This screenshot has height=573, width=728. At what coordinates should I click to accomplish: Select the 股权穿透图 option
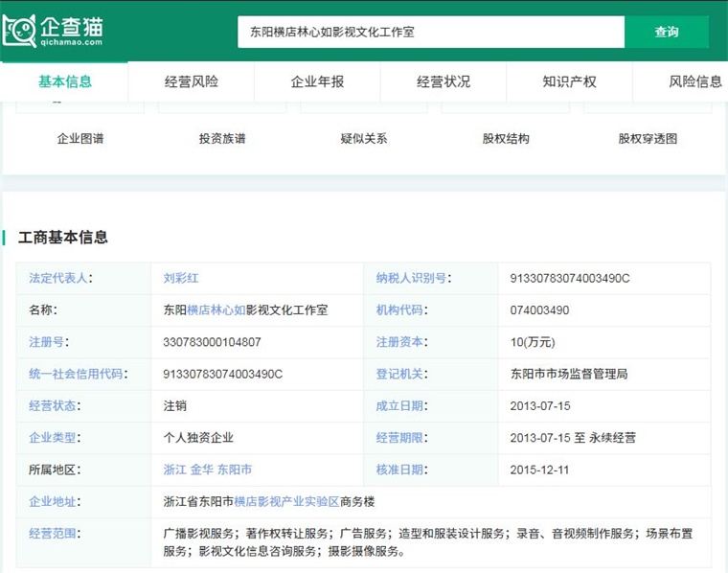pyautogui.click(x=648, y=138)
